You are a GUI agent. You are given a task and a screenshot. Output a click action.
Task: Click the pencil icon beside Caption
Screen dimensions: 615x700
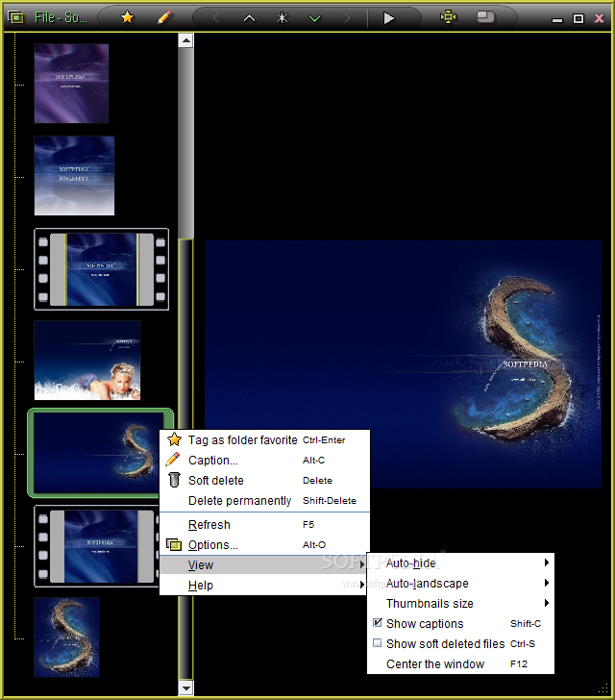pos(173,460)
